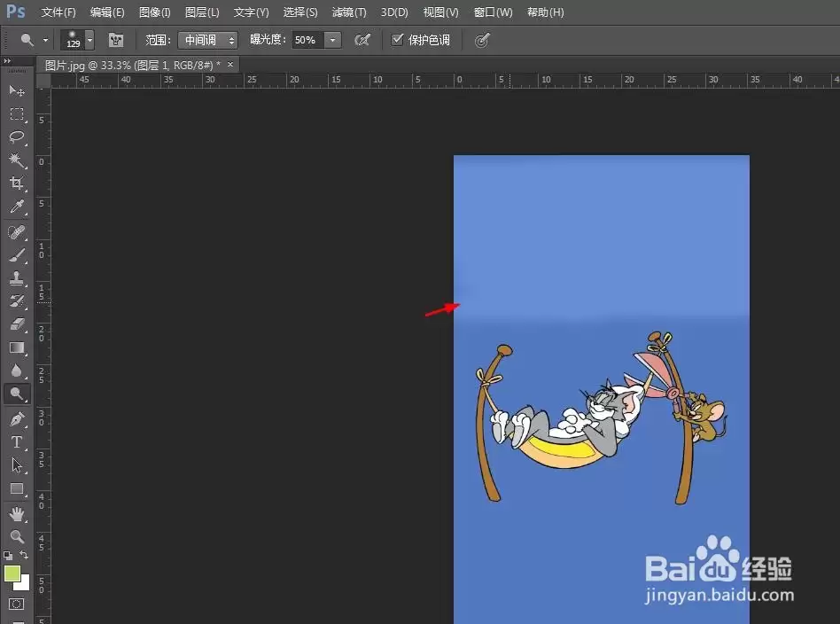Open the Edit menu
Image resolution: width=840 pixels, height=624 pixels.
coord(107,12)
